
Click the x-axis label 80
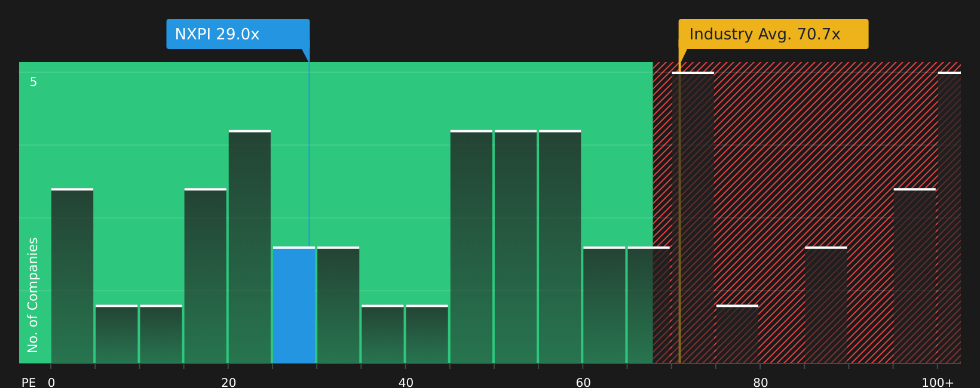coord(761,383)
